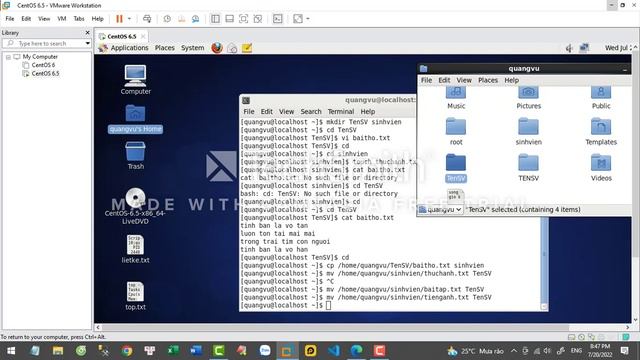This screenshot has width=640, height=360.
Task: Select the Public folder
Action: tap(601, 98)
